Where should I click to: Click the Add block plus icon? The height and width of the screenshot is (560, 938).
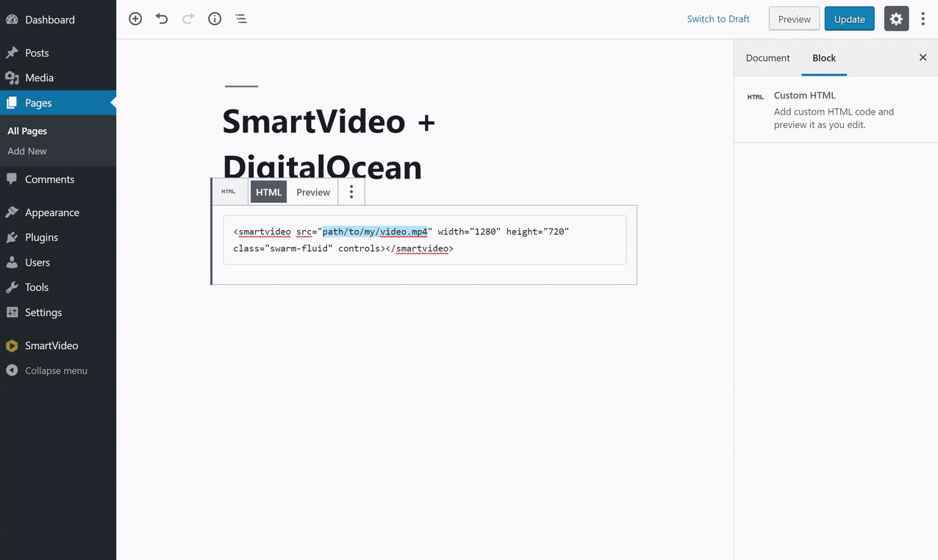[135, 19]
